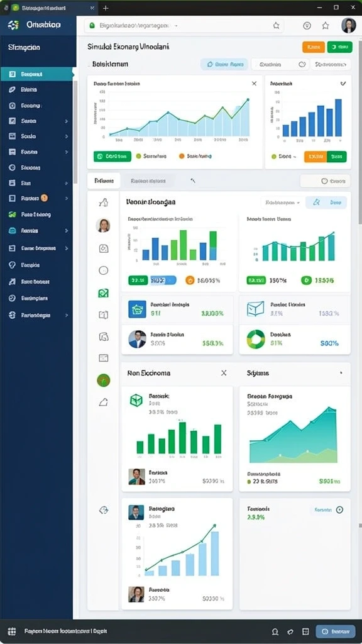This screenshot has height=644, width=362.
Task: Close the Non Ekonoma panel with the X
Action: pyautogui.click(x=224, y=373)
